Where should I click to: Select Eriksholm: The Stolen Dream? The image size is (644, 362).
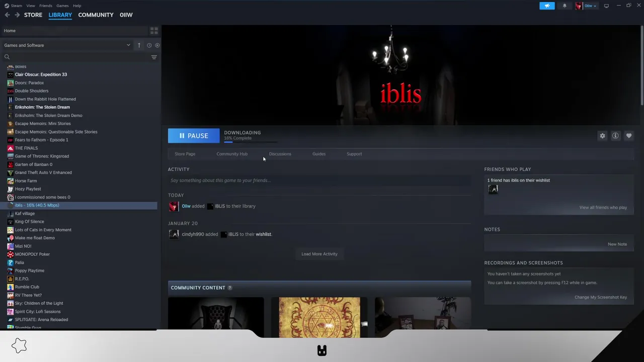click(x=42, y=107)
